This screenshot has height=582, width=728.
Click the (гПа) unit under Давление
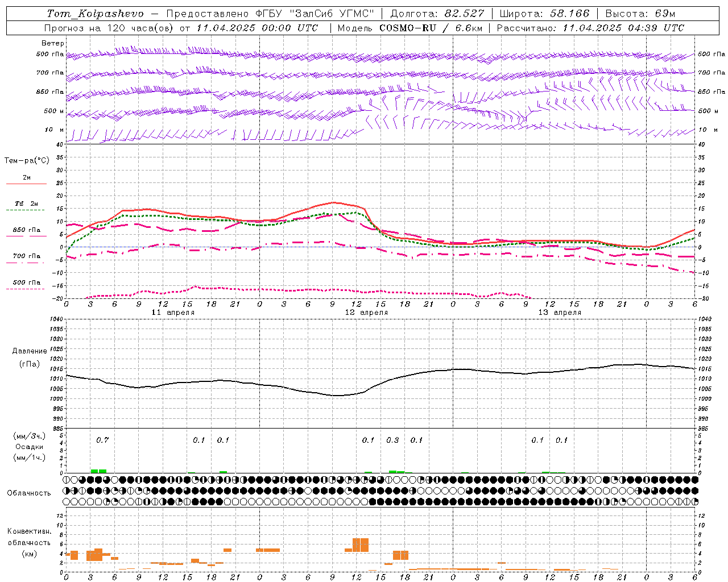click(29, 364)
